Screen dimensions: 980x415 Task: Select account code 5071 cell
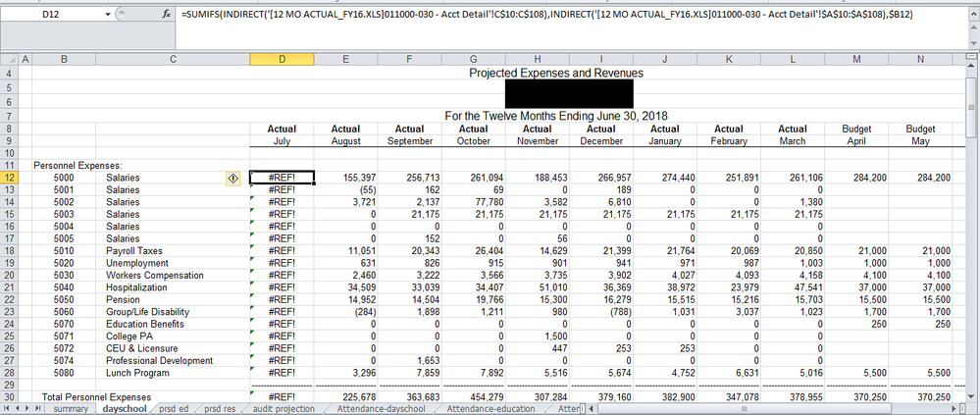tap(64, 337)
